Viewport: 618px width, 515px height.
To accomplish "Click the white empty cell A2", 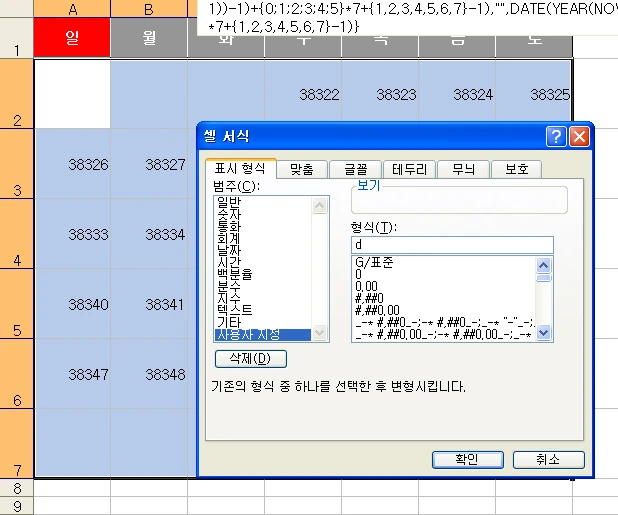I will pos(72,94).
